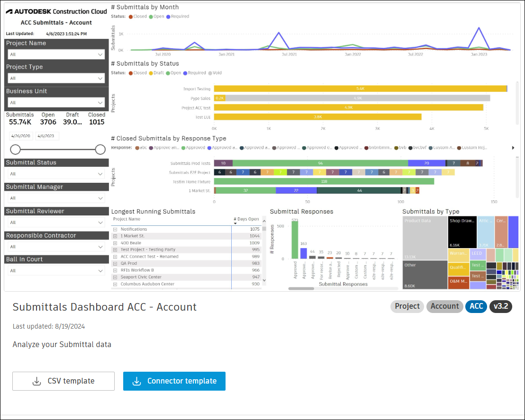Click the O&M treemap tile
Image resolution: width=525 pixels, height=420 pixels.
(459, 283)
